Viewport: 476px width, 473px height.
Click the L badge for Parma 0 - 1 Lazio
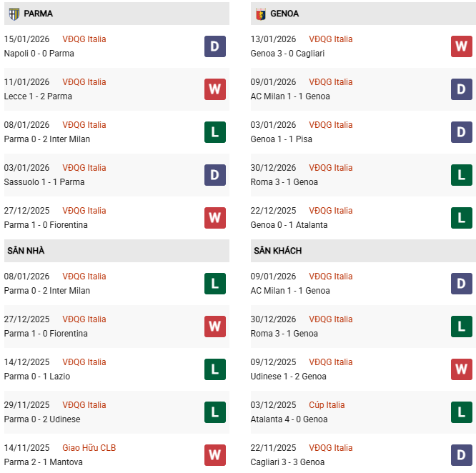tap(215, 369)
